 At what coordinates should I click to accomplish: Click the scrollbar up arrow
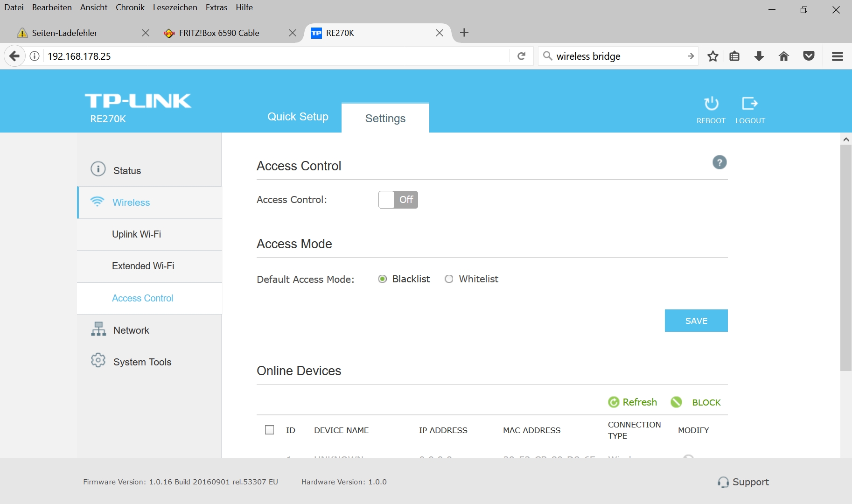coord(846,139)
